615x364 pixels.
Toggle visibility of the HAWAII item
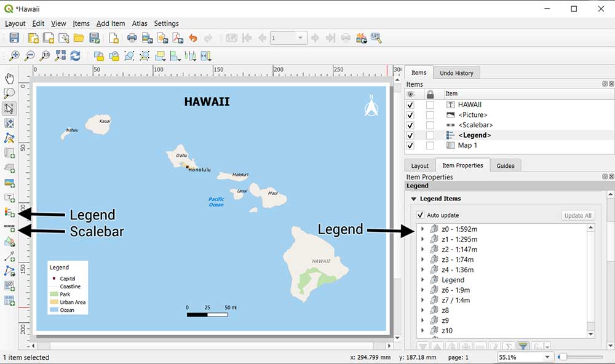coord(410,105)
